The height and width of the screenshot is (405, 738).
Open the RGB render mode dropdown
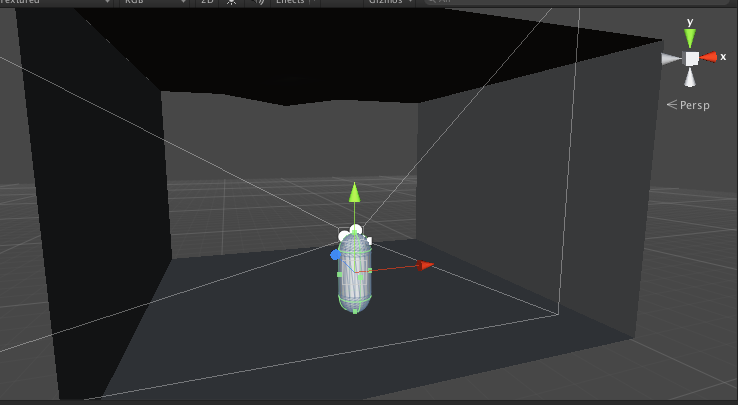pyautogui.click(x=154, y=2)
